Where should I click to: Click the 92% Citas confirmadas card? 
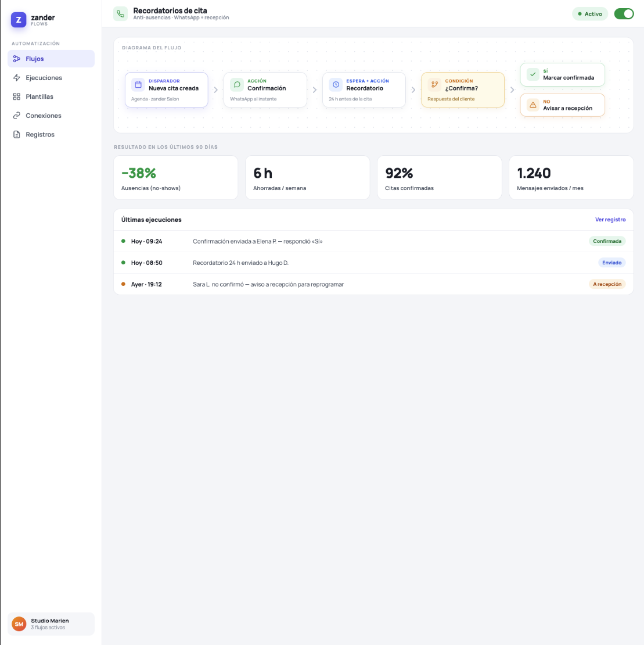coord(440,178)
